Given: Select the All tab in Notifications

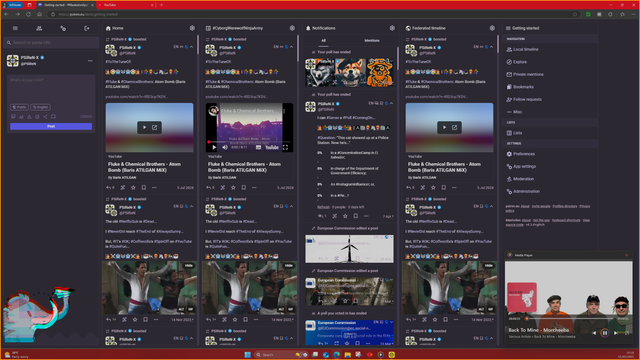Looking at the screenshot, I should (x=323, y=40).
